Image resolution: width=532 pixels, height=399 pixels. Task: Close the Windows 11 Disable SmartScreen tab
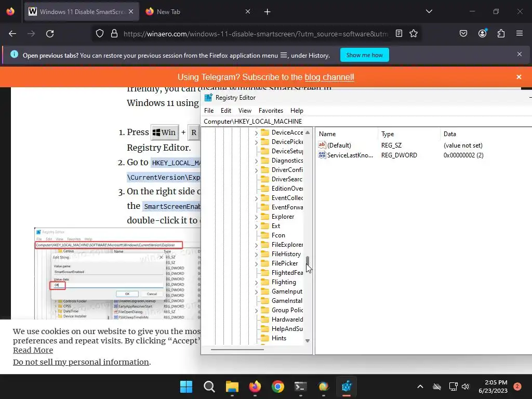(x=131, y=12)
